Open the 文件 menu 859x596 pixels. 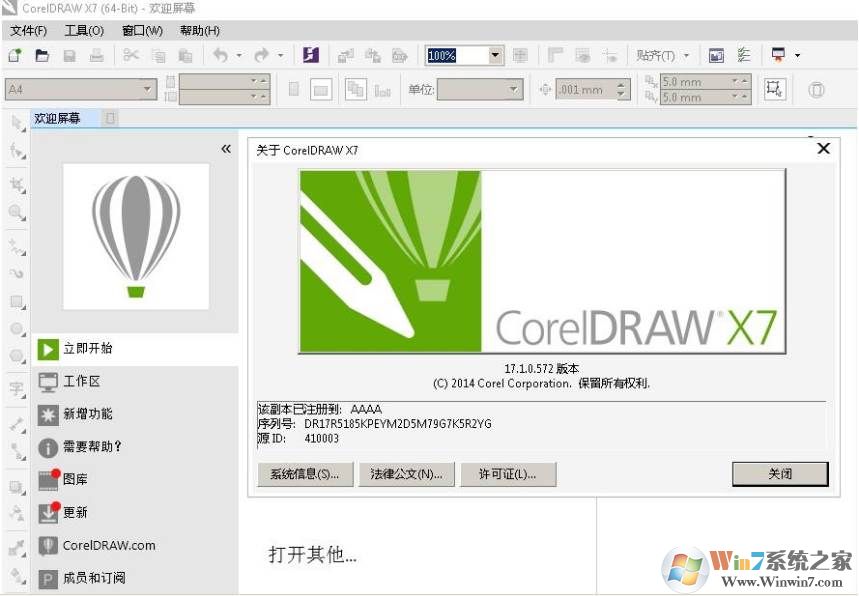(27, 31)
